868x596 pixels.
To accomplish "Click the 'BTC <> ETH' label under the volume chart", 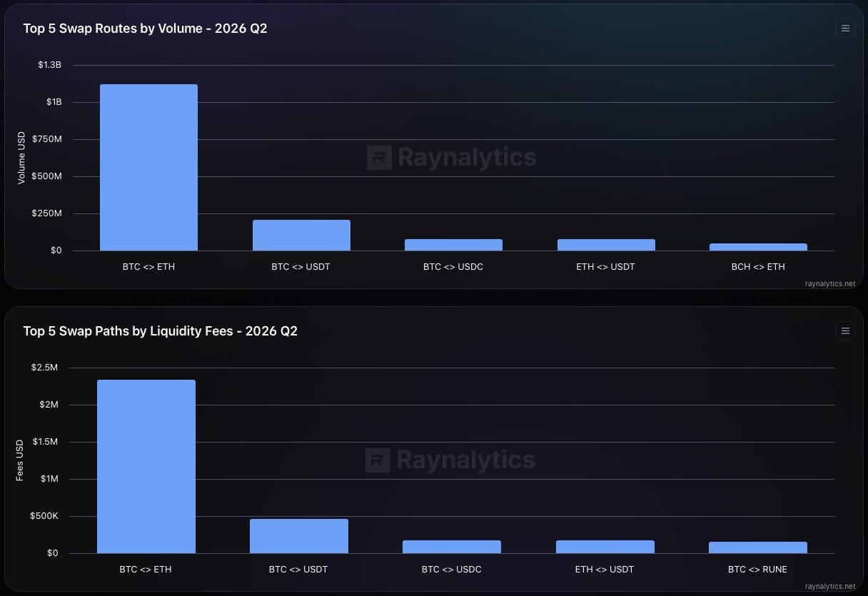I will pyautogui.click(x=148, y=267).
